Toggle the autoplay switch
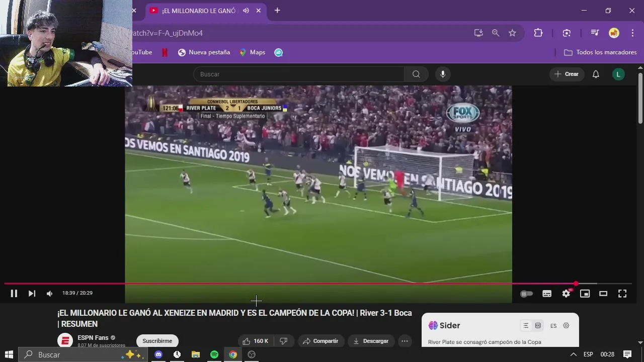The height and width of the screenshot is (362, 644). (526, 294)
